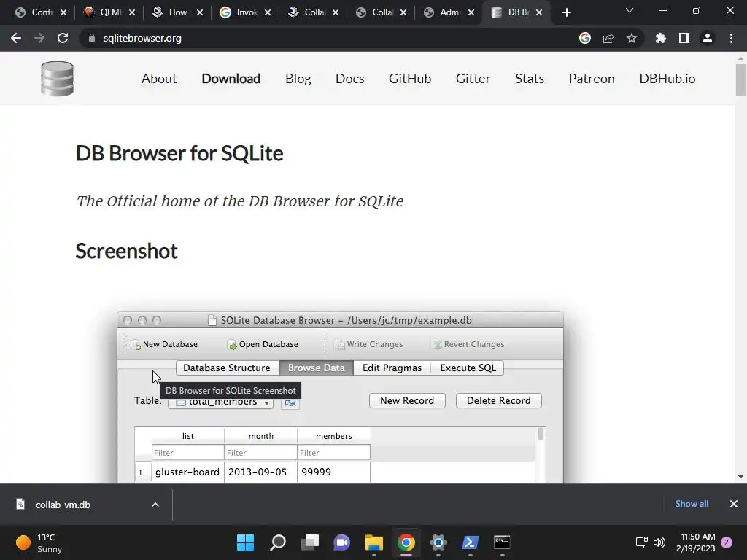The width and height of the screenshot is (747, 560).
Task: Click the scrollbar down arrow
Action: pyautogui.click(x=740, y=477)
